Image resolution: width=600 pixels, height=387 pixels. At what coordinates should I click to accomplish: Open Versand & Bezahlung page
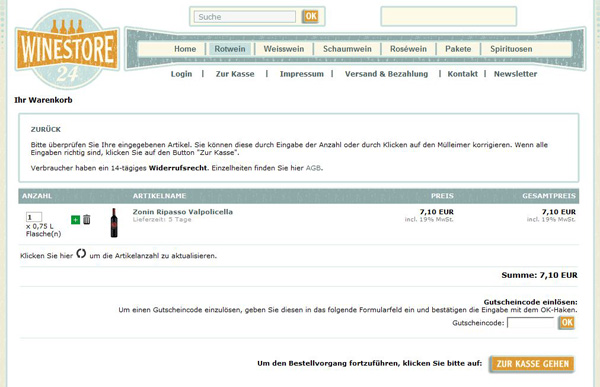[x=386, y=74]
